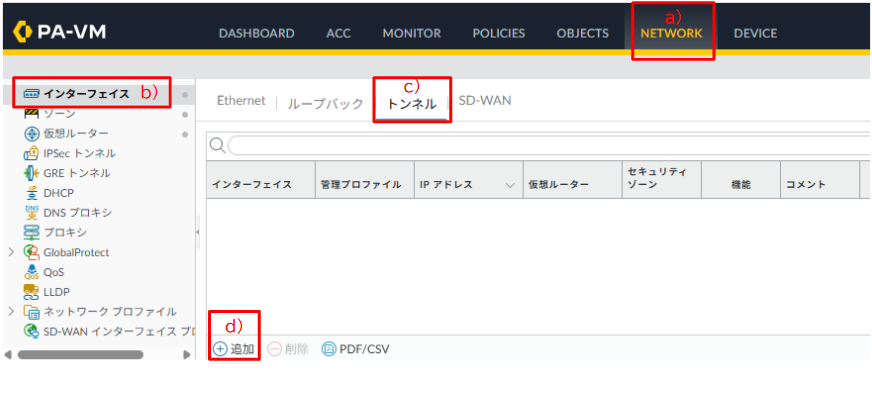Click the search magnifier icon
The image size is (872, 393).
(x=217, y=146)
